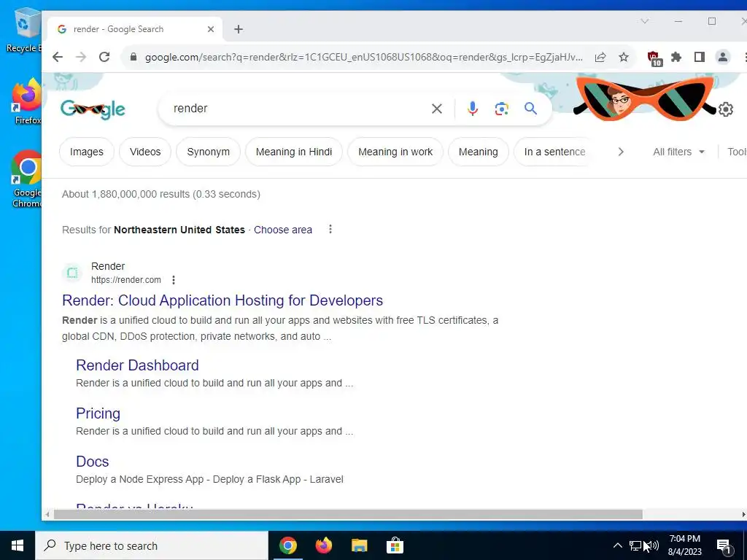Open Google quick settings gear
The width and height of the screenshot is (747, 560).
pos(725,109)
